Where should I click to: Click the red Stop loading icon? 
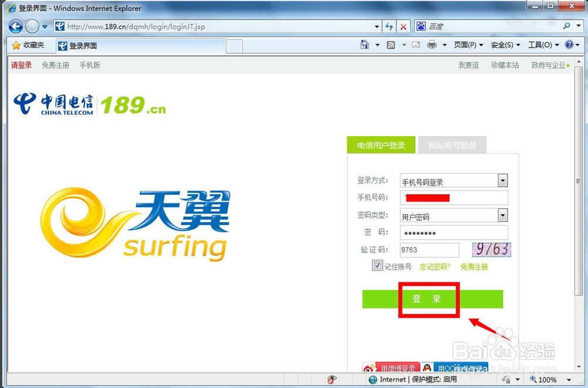coord(403,26)
